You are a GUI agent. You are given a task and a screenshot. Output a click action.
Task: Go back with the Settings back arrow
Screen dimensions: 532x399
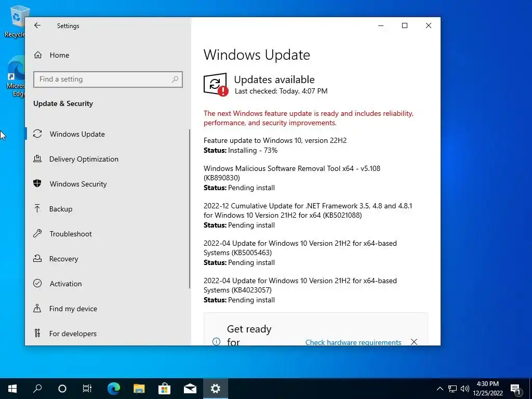point(37,25)
